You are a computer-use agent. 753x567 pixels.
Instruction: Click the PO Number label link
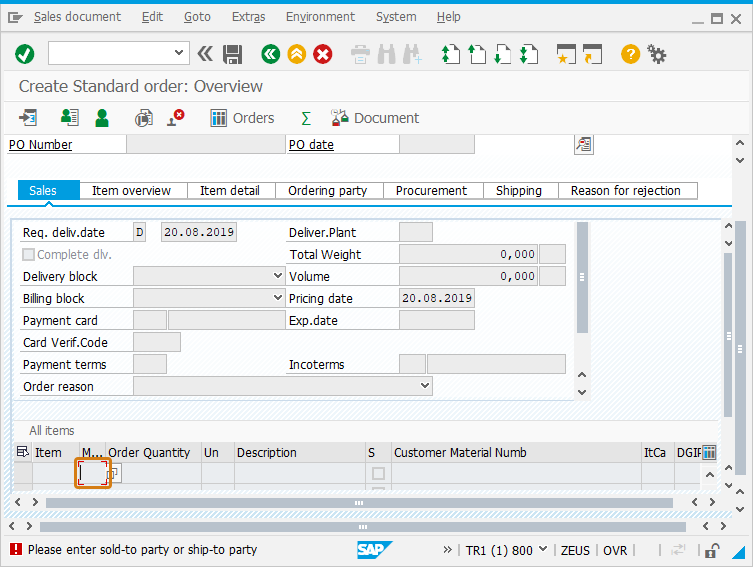[40, 145]
